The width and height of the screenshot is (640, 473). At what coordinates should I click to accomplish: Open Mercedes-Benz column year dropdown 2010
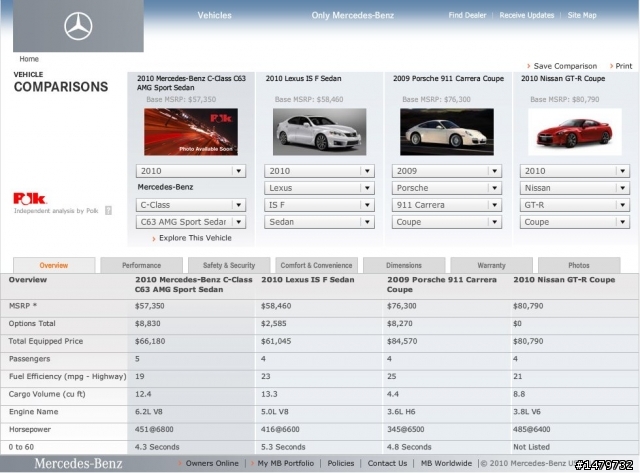(x=191, y=171)
